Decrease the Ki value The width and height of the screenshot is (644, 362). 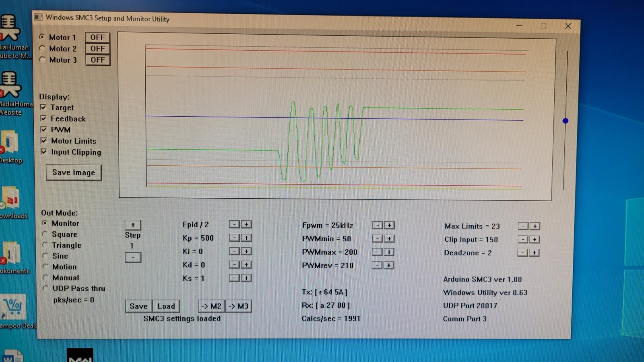pyautogui.click(x=234, y=251)
